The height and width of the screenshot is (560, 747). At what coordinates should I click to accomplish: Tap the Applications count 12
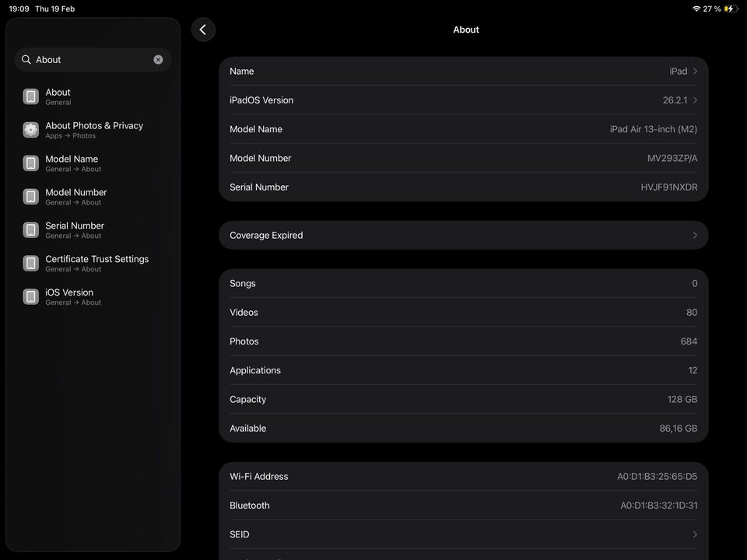(x=693, y=370)
